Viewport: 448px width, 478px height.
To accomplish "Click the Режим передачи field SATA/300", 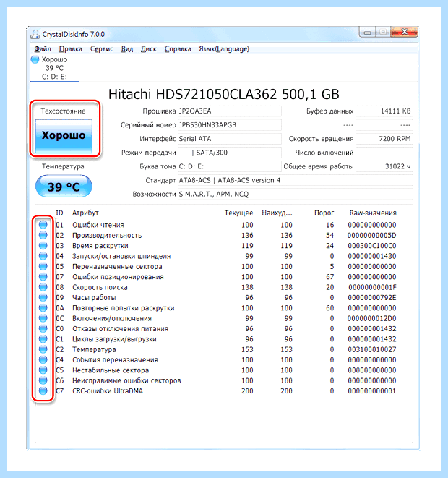I will (230, 153).
